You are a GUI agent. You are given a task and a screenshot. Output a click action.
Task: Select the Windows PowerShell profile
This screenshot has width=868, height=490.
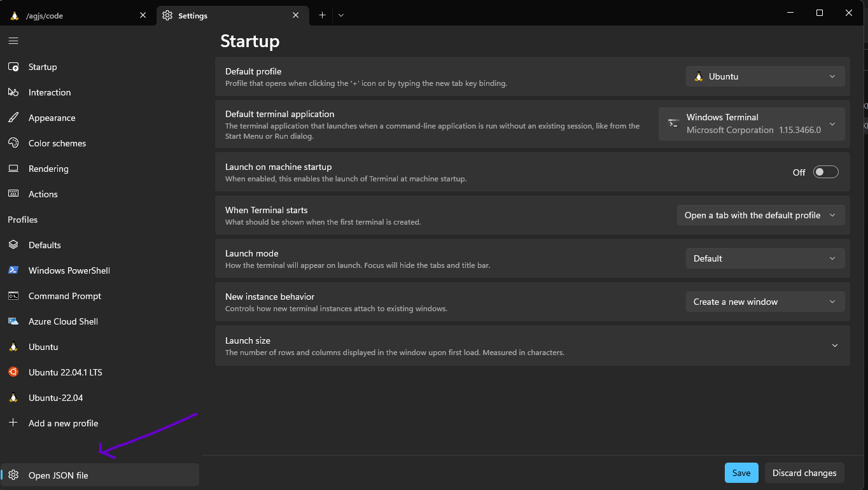pyautogui.click(x=100, y=270)
